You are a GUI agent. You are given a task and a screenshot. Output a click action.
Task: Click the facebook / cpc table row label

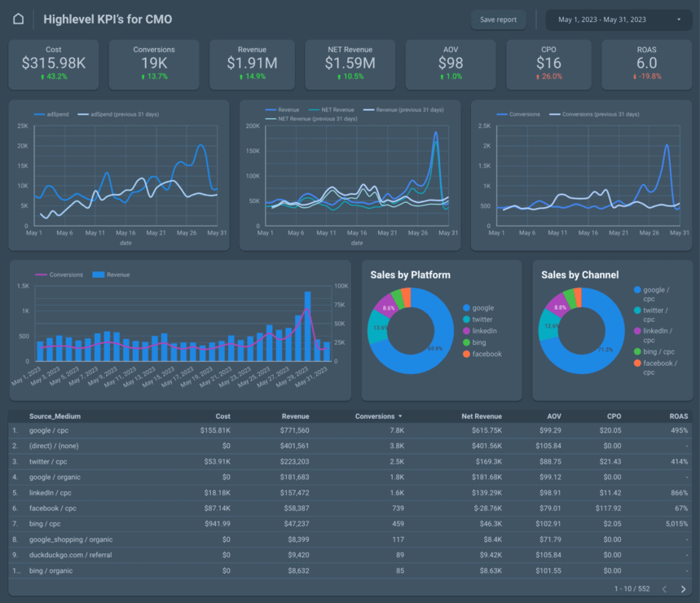coord(53,508)
